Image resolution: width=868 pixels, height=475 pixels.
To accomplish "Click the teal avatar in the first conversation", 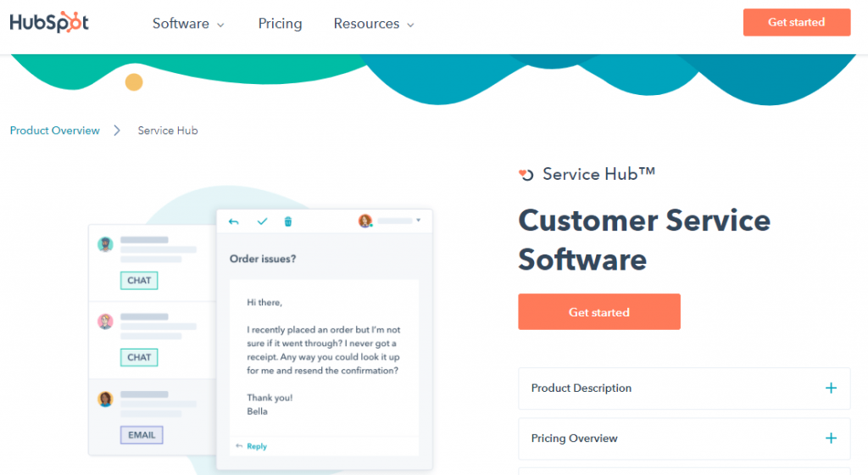I will coord(105,244).
